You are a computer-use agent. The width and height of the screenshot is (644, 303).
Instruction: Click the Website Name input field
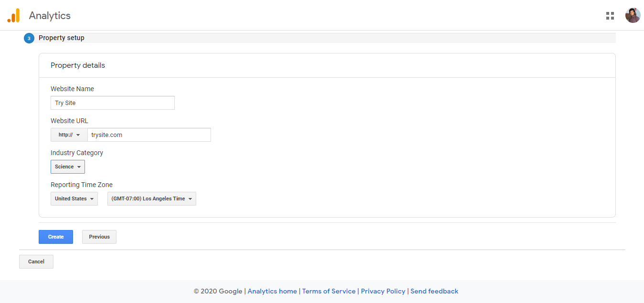click(x=113, y=103)
